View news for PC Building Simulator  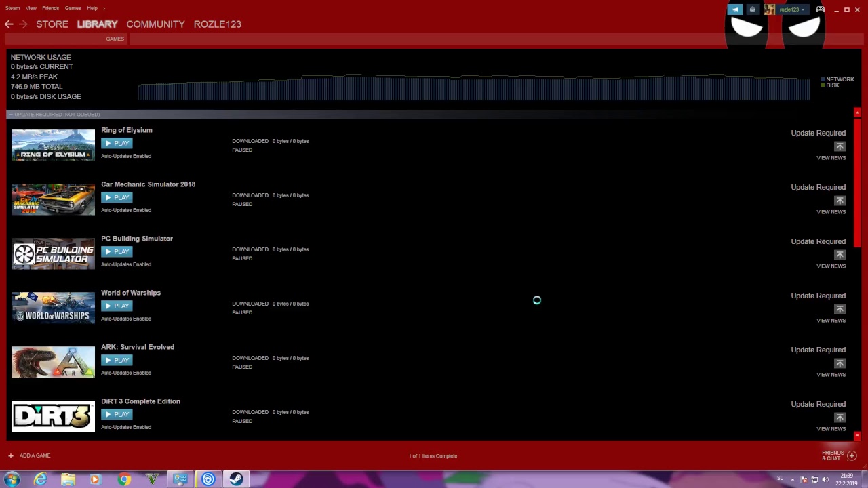point(831,266)
